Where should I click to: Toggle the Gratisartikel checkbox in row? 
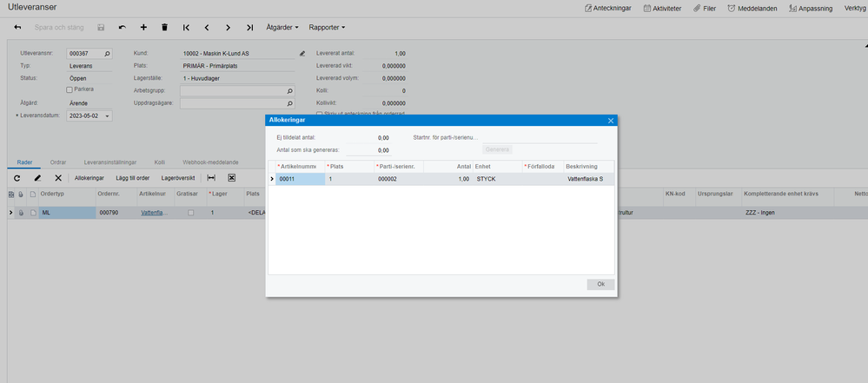coord(190,213)
